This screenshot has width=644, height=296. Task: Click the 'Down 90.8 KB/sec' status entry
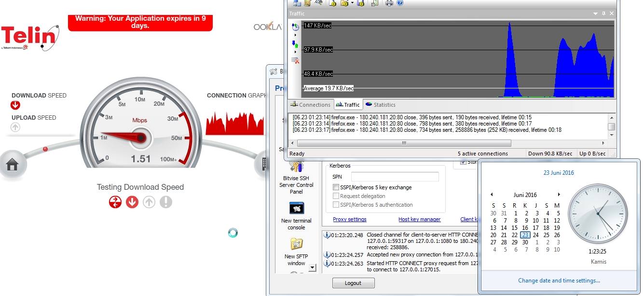click(550, 154)
